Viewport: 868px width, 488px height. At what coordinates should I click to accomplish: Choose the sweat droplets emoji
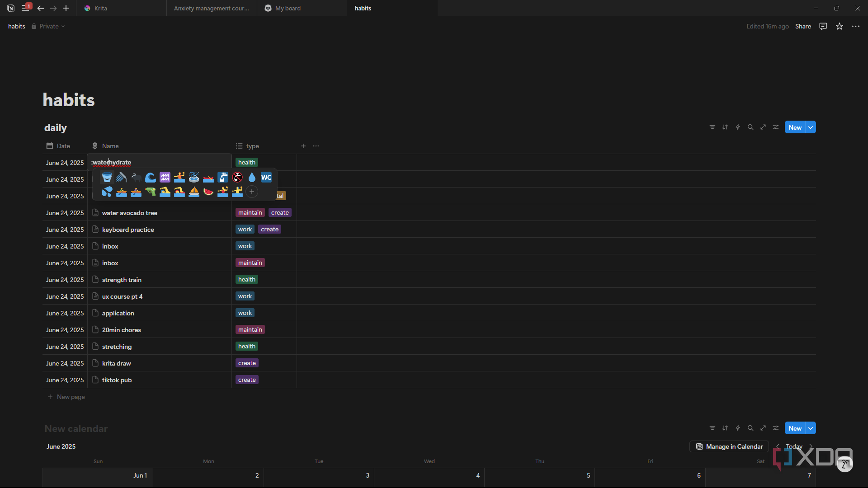pyautogui.click(x=107, y=192)
